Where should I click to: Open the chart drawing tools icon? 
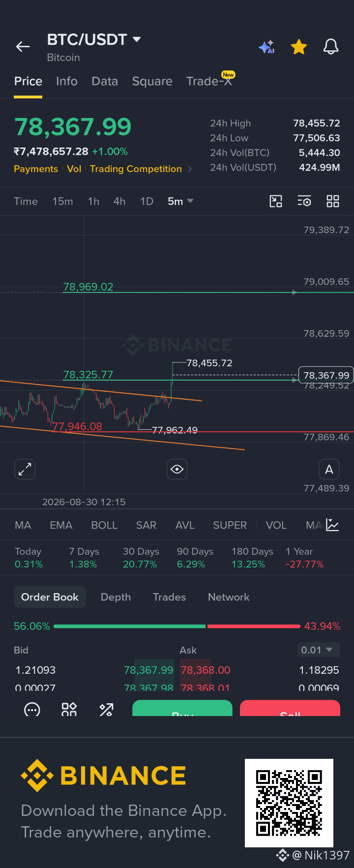[276, 201]
